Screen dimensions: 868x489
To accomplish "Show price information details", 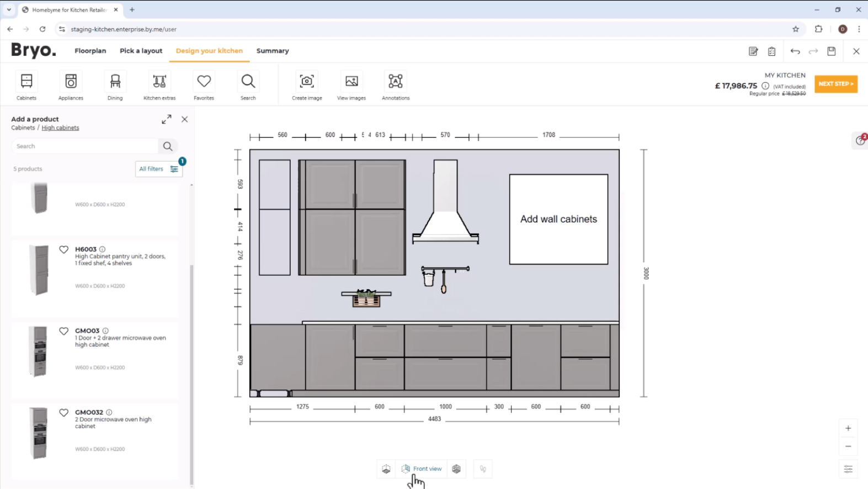I will point(765,86).
